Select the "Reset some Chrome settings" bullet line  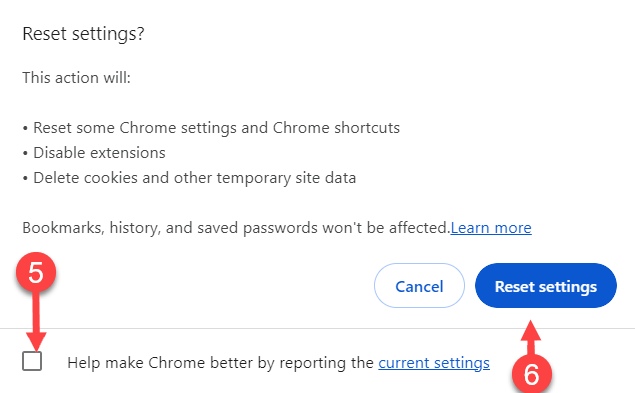tap(211, 128)
